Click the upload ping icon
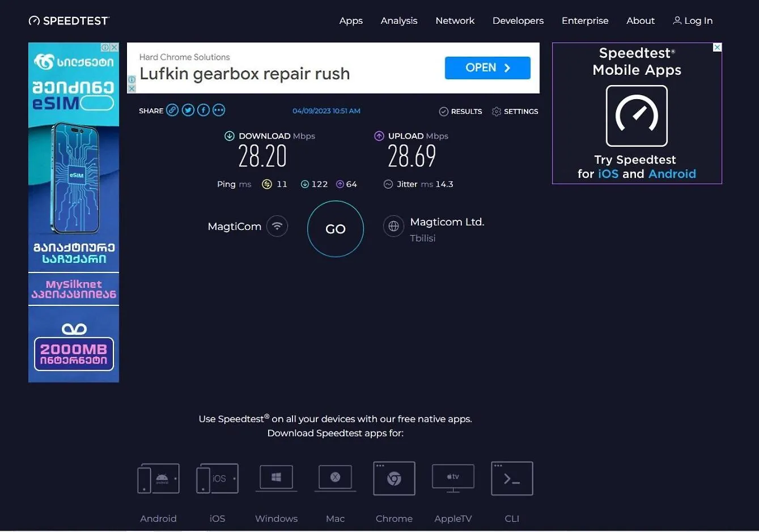This screenshot has height=532, width=759. [340, 184]
